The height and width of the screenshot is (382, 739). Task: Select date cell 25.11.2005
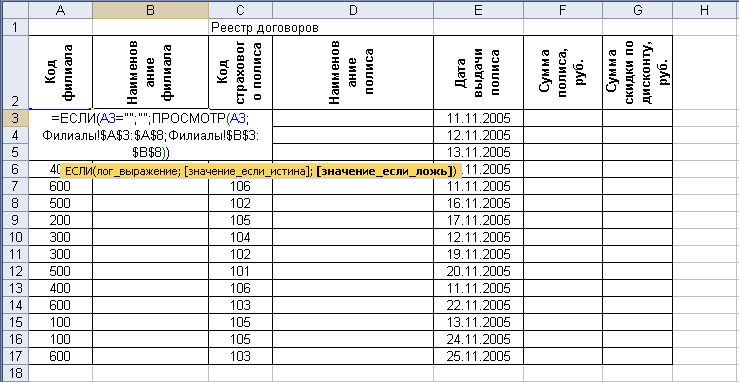(478, 356)
